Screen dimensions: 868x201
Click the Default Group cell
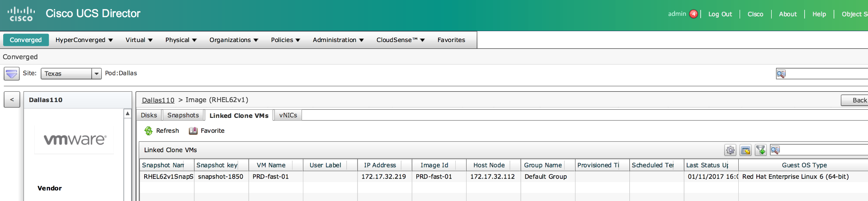548,177
